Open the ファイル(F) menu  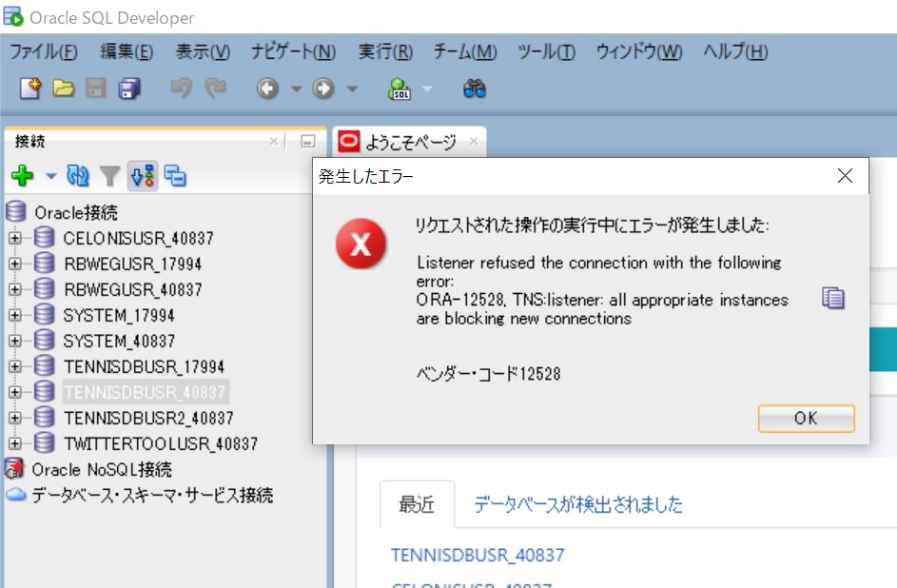click(43, 51)
